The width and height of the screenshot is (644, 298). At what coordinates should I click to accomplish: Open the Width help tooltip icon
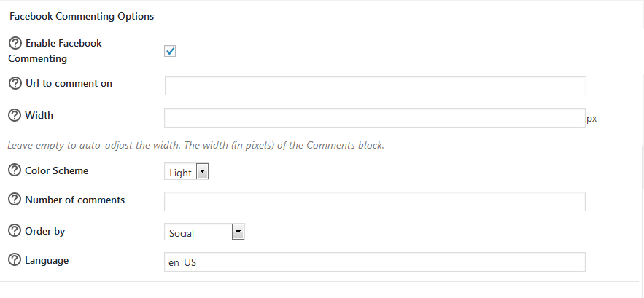pos(15,115)
